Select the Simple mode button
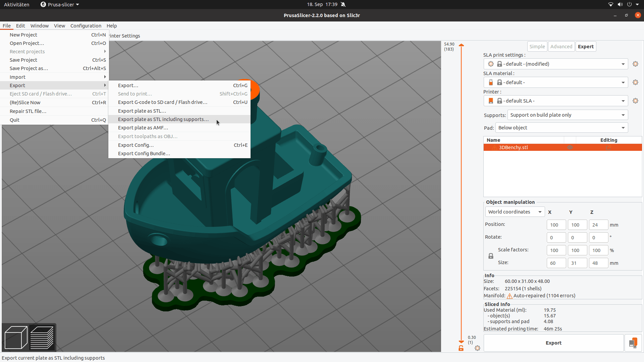The height and width of the screenshot is (362, 644). (537, 47)
